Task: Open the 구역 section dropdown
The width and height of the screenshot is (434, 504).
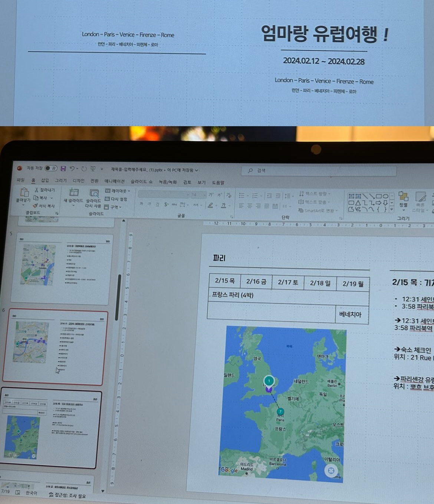Action: tap(113, 207)
